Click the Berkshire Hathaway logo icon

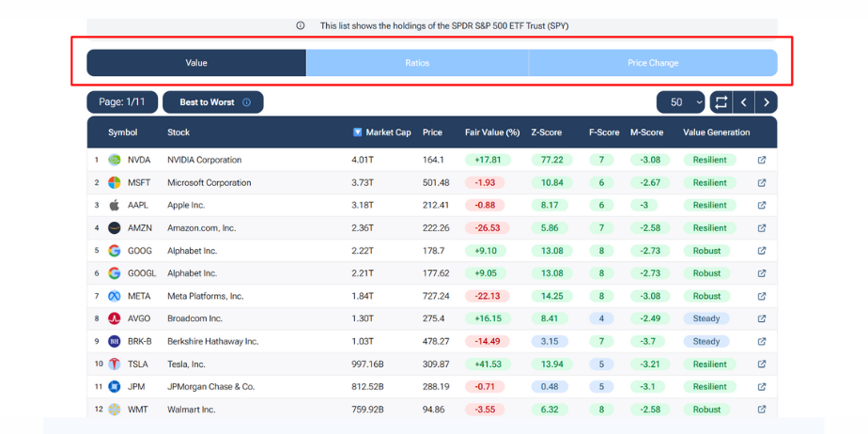coord(114,342)
